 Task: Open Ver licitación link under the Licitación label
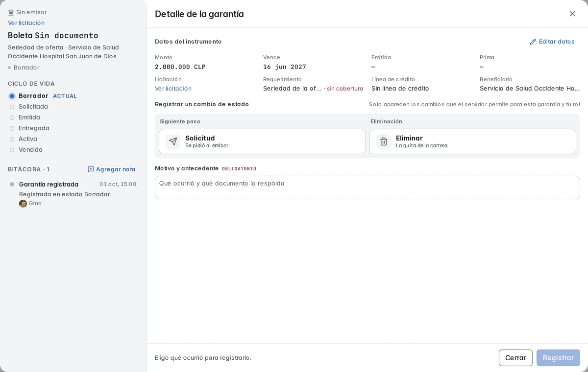click(x=173, y=89)
